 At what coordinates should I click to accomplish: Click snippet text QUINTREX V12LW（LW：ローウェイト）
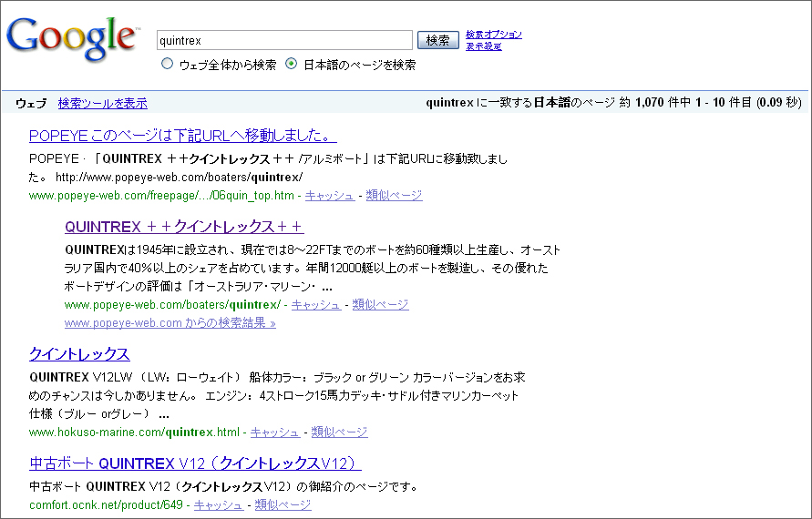click(135, 377)
